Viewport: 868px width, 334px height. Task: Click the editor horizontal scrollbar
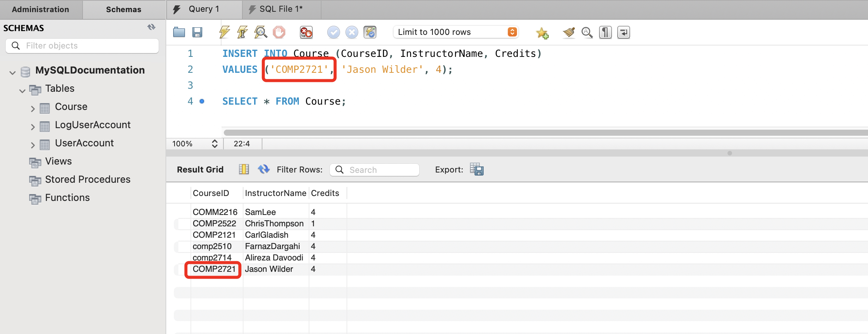(530, 132)
